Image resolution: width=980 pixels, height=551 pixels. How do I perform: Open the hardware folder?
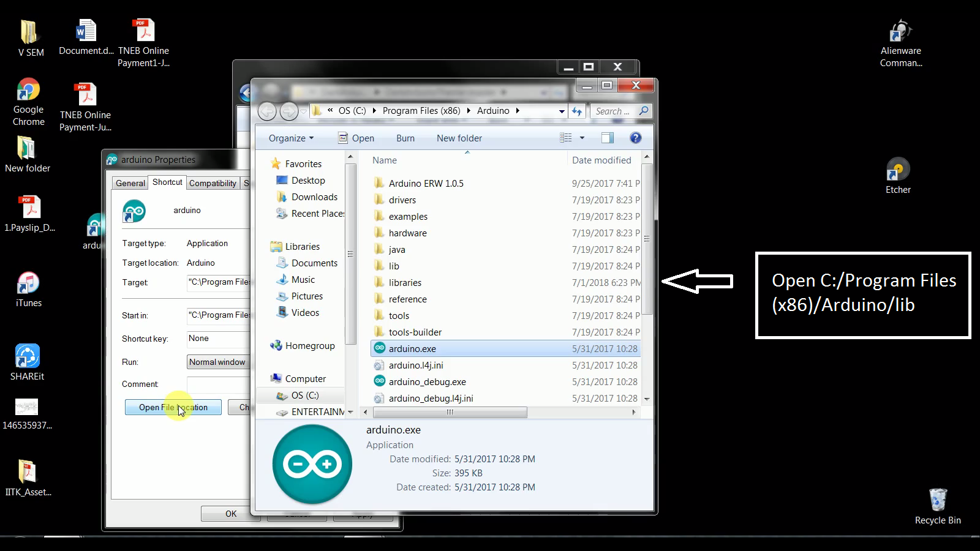407,233
